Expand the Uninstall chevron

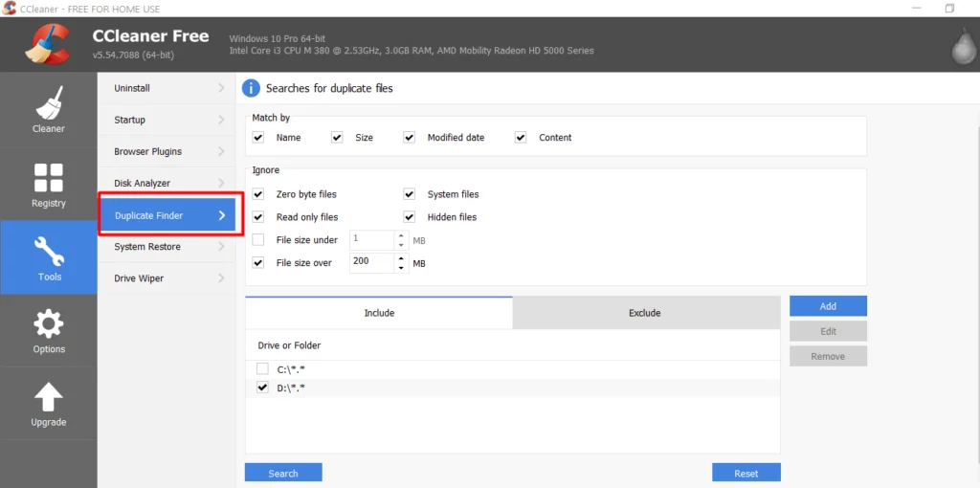coord(221,88)
